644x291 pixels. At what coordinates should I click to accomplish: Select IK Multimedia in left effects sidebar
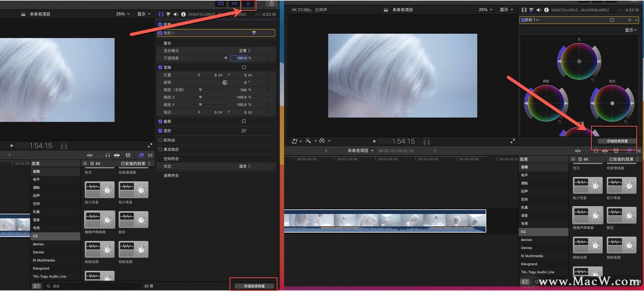point(55,260)
